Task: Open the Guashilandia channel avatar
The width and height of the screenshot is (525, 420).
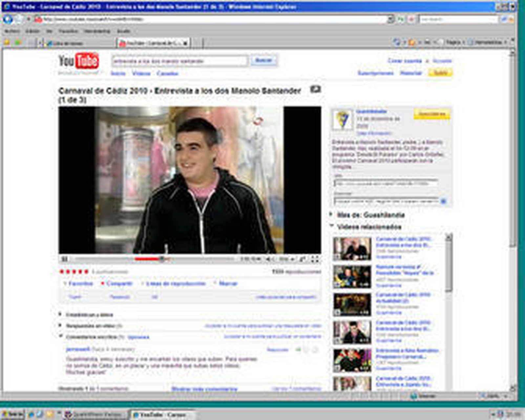Action: 342,120
